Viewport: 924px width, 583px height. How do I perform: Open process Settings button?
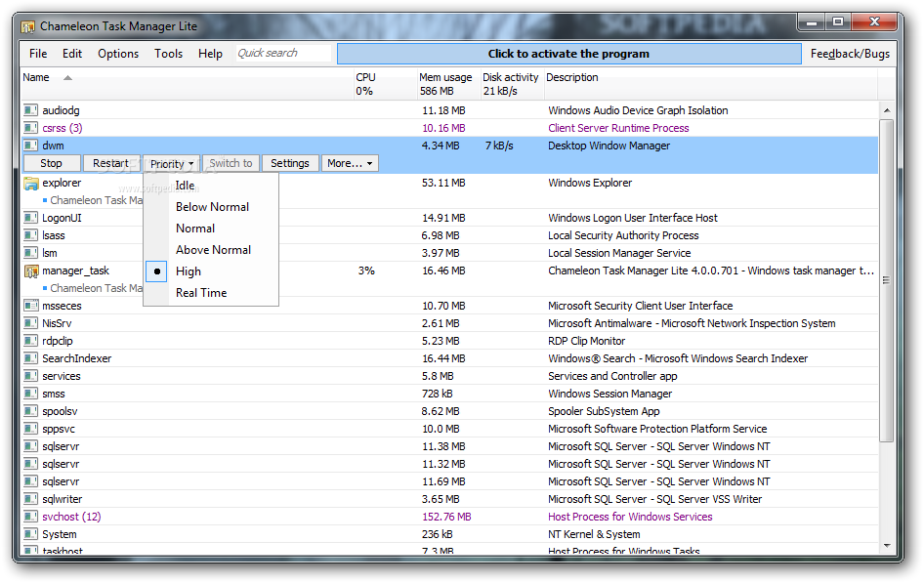pos(290,164)
